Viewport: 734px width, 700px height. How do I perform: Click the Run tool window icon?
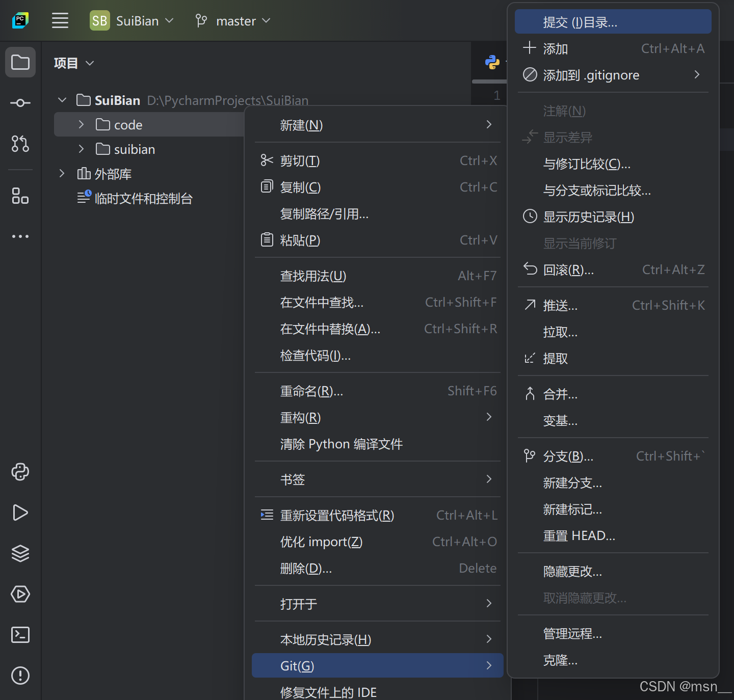[20, 513]
